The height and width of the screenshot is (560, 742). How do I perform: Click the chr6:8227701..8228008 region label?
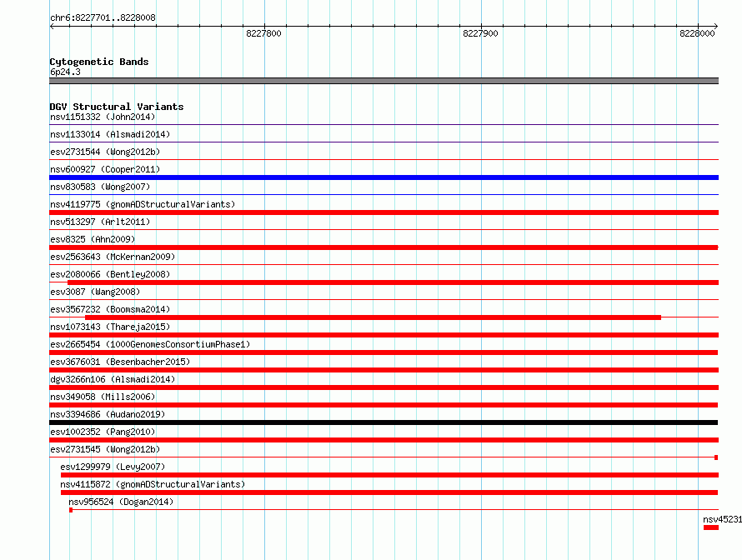click(103, 17)
